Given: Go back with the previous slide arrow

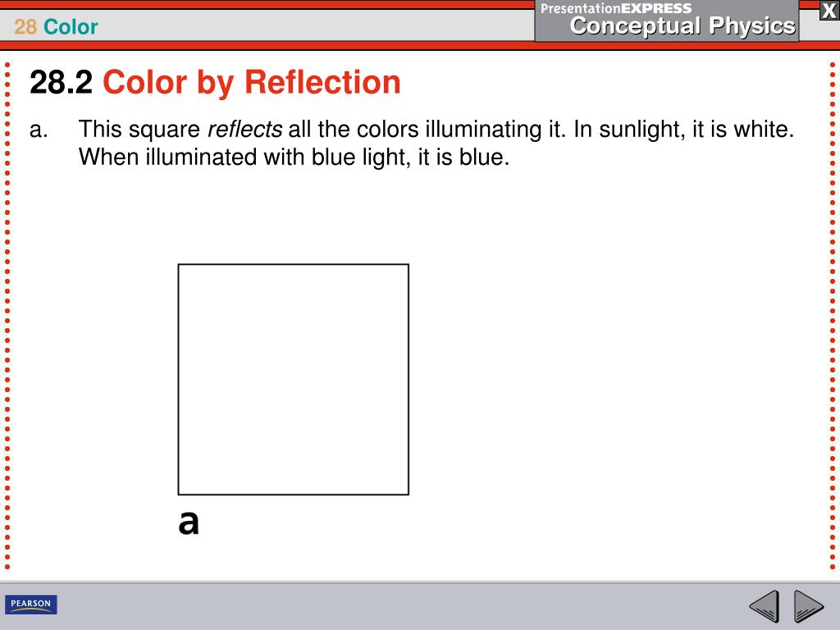Looking at the screenshot, I should pyautogui.click(x=765, y=606).
